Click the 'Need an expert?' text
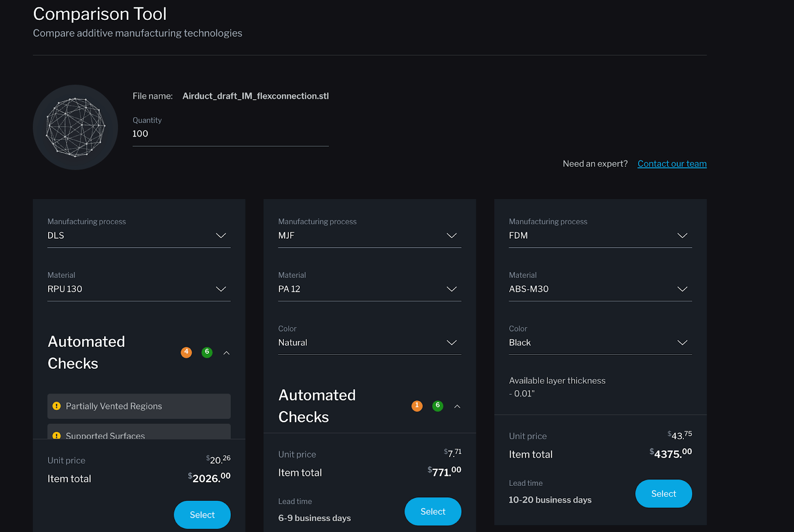The width and height of the screenshot is (794, 532). click(595, 164)
